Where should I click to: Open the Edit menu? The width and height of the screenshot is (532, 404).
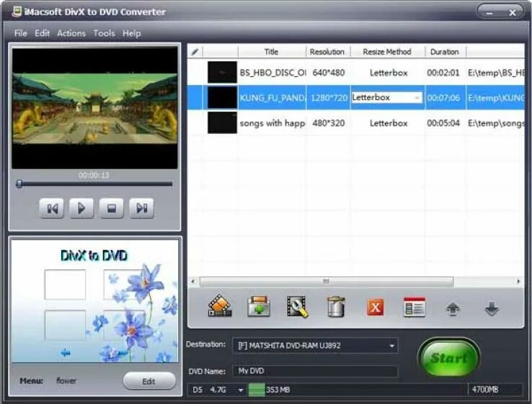click(x=42, y=33)
